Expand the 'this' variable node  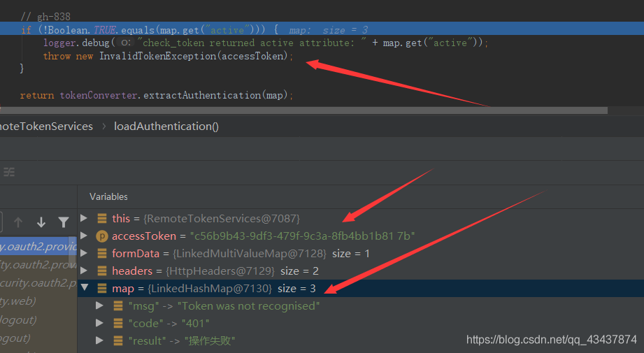coord(85,219)
